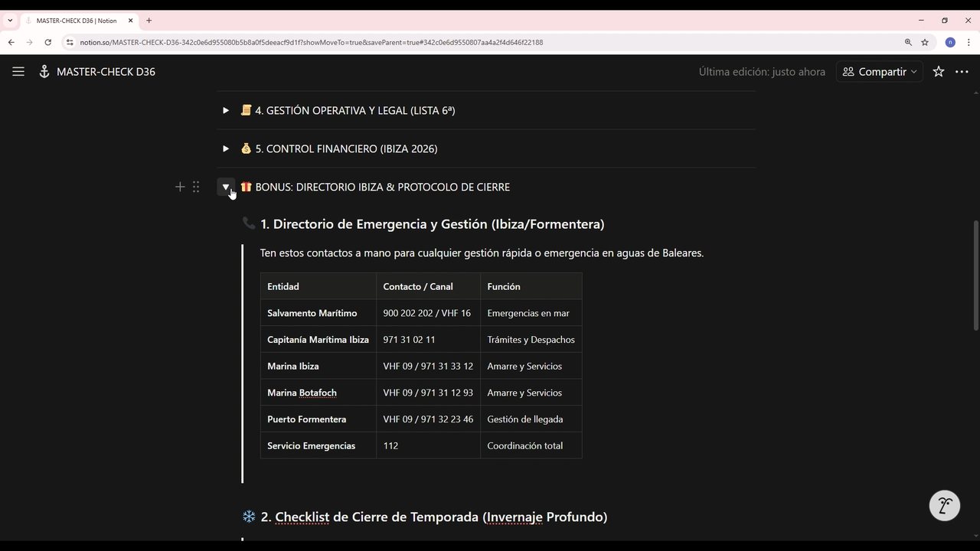The image size is (980, 551).
Task: Open Chrome three-dot menu
Action: 969,42
